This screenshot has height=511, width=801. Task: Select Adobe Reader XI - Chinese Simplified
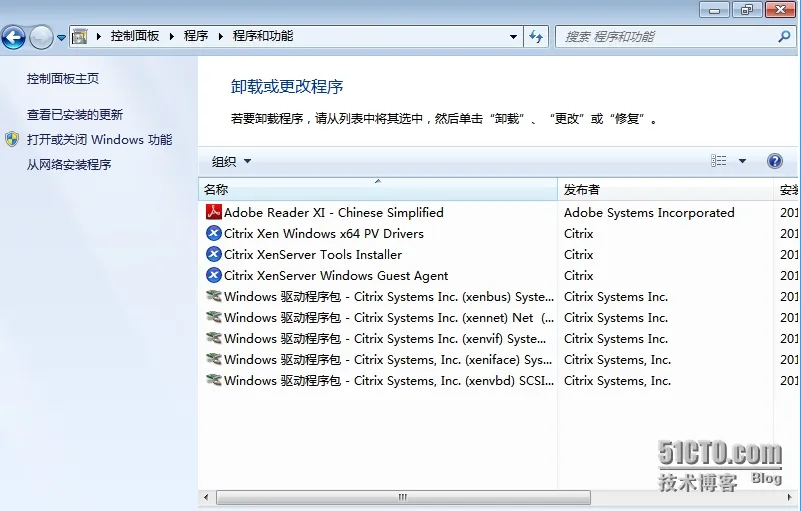[334, 213]
